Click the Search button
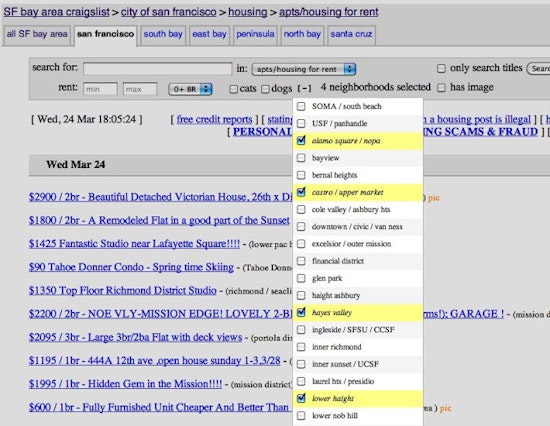The height and width of the screenshot is (426, 550). [x=538, y=68]
